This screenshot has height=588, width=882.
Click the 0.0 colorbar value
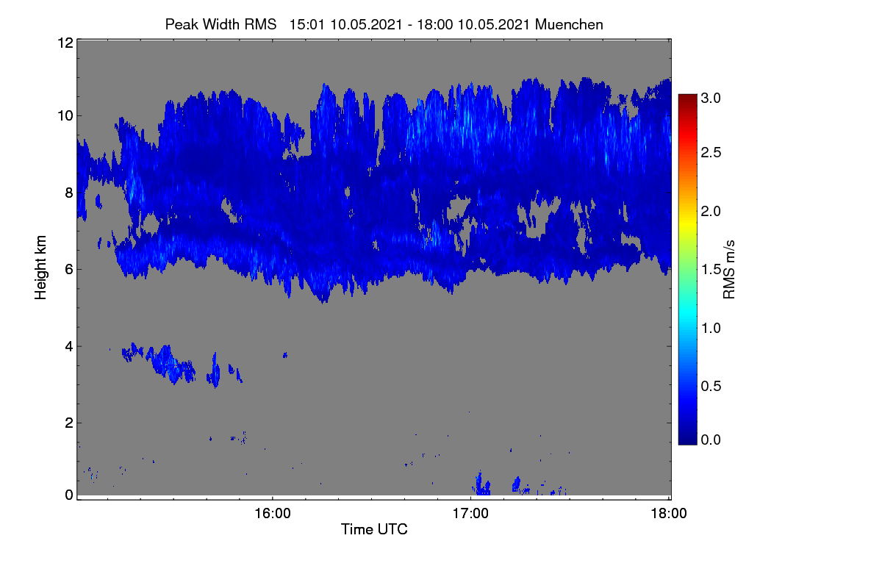click(711, 439)
